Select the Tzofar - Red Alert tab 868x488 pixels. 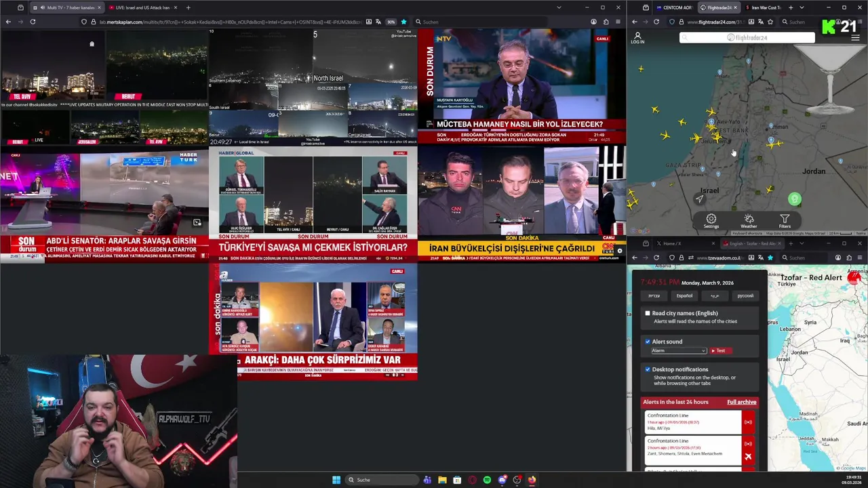click(752, 243)
